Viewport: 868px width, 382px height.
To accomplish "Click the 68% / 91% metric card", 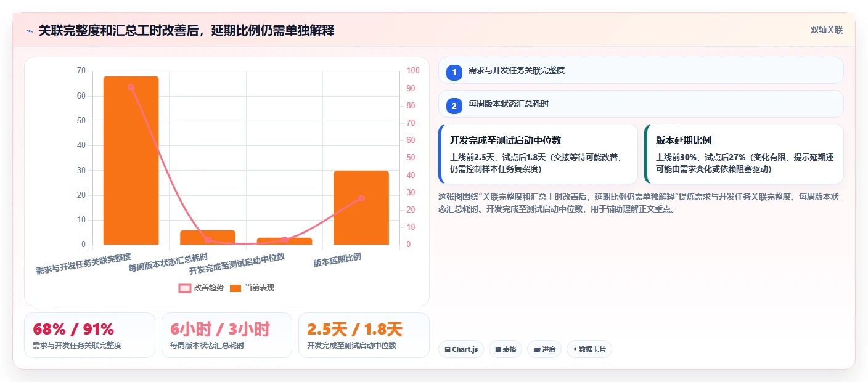I will (89, 335).
